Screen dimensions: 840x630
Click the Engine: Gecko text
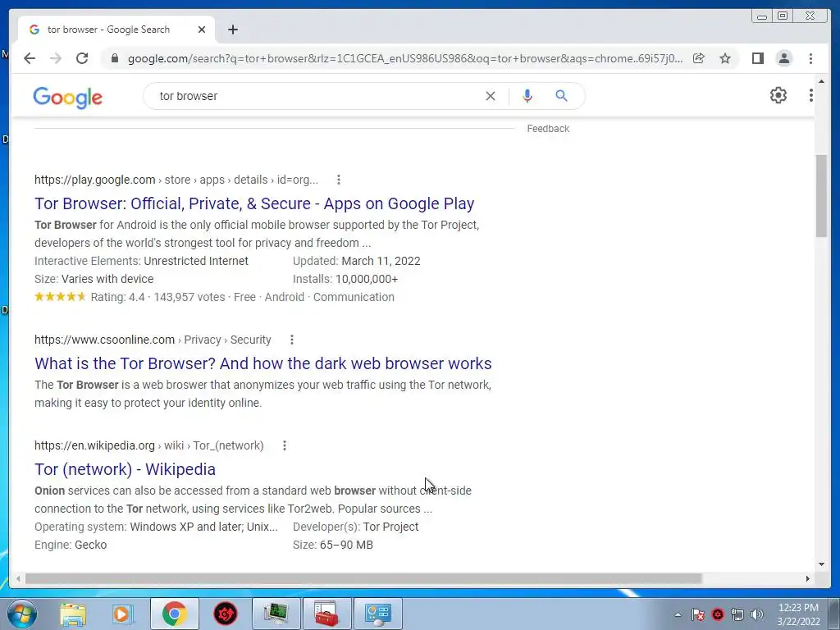[x=71, y=545]
